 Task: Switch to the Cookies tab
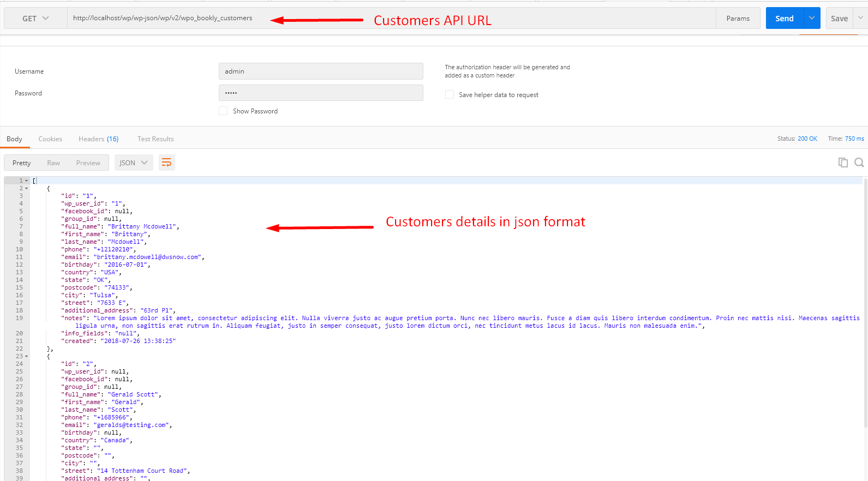[x=50, y=139]
